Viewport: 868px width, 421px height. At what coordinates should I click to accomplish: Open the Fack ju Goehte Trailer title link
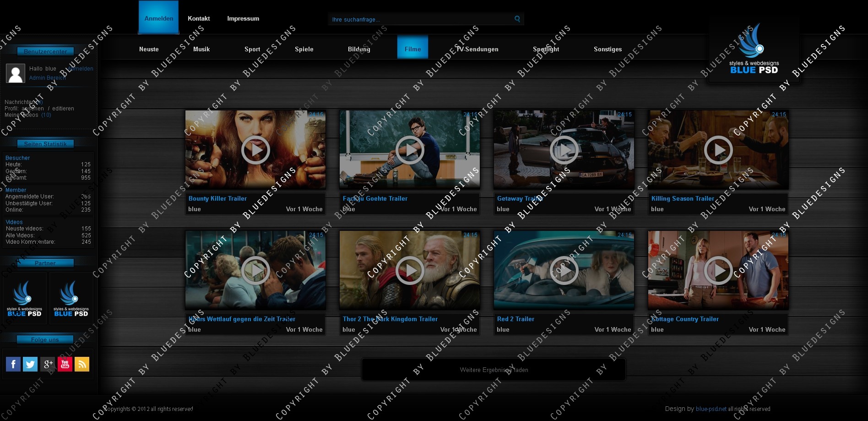(375, 198)
